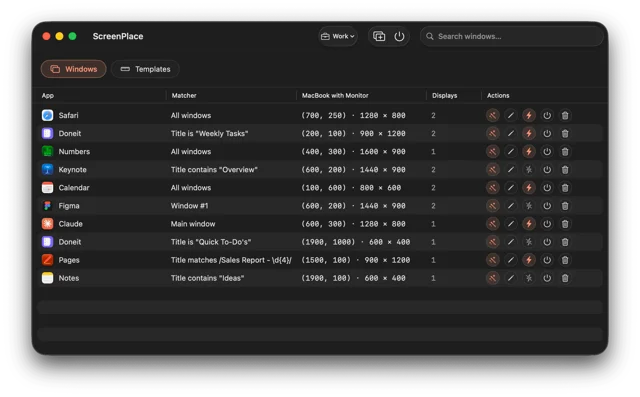
Task: Switch to the Windows tab
Action: pyautogui.click(x=73, y=69)
